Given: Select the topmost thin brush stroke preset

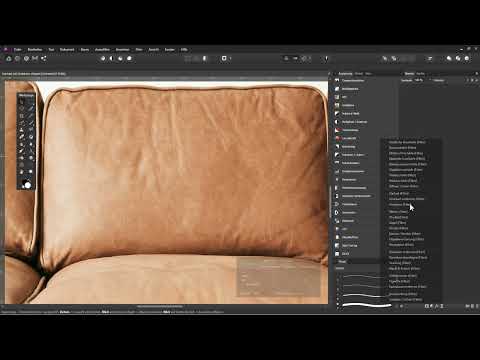Looking at the screenshot, I should (363, 277).
